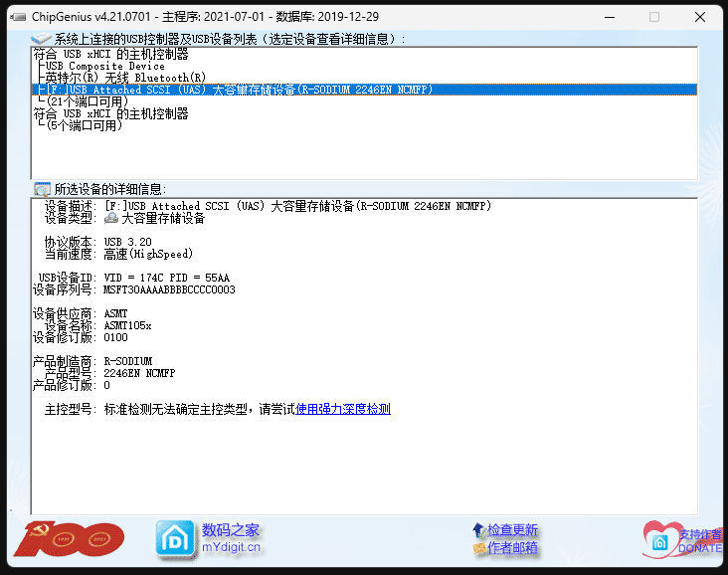
Task: Select the USB Composite Device entry
Action: (x=104, y=66)
